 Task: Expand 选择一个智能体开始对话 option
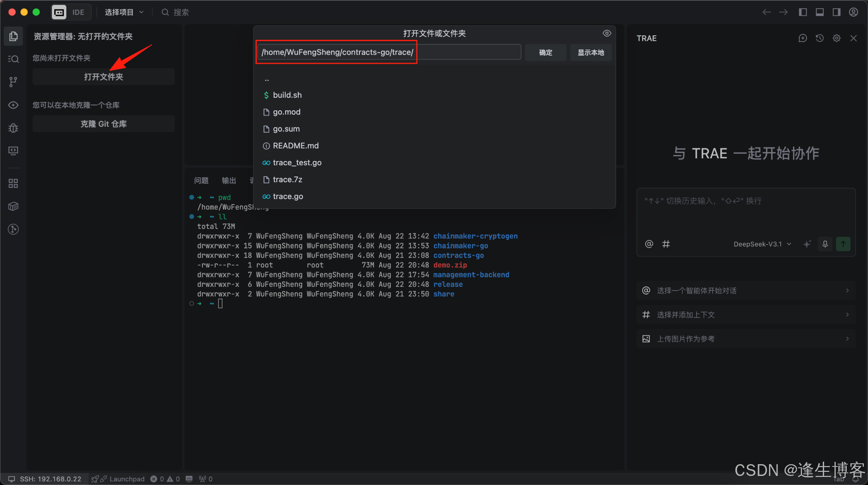coord(746,290)
